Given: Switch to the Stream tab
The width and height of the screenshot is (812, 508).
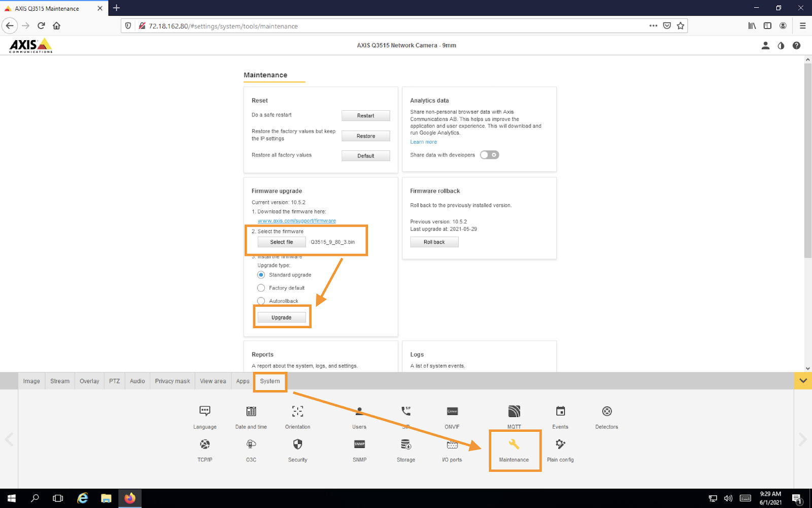Looking at the screenshot, I should [x=59, y=380].
